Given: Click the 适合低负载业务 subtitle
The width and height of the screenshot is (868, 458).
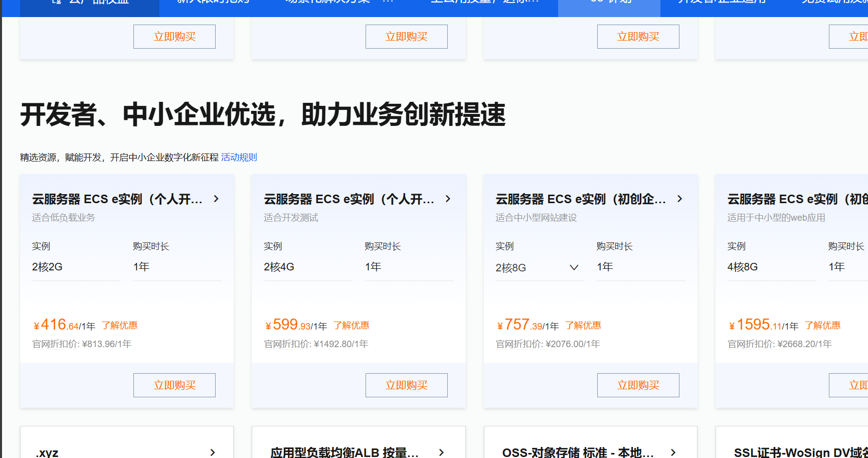Looking at the screenshot, I should point(64,218).
